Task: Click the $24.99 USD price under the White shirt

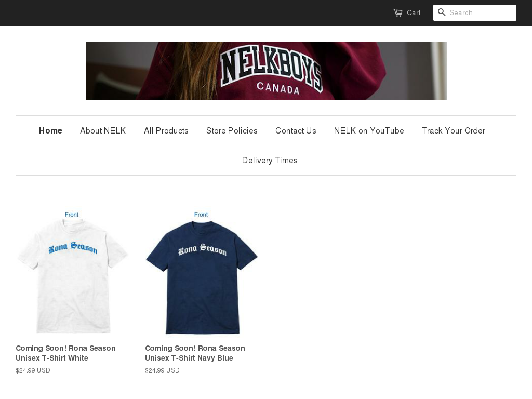Action: [33, 370]
